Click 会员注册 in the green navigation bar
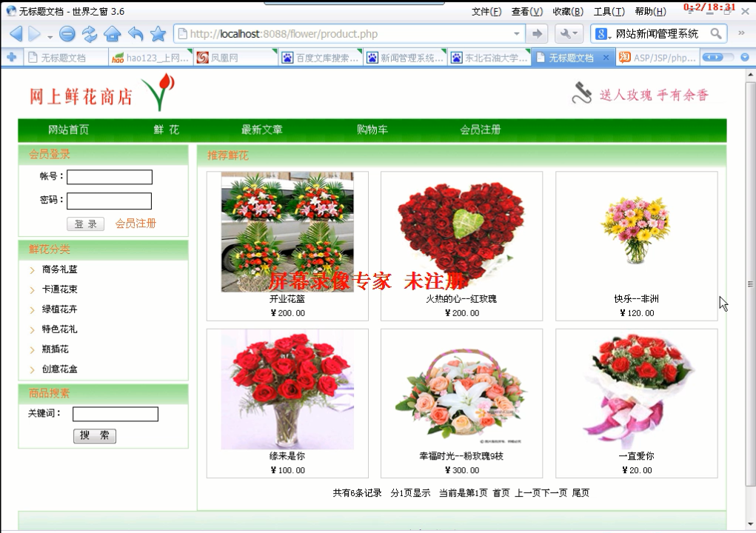Screen dimensions: 756x533 (x=481, y=130)
